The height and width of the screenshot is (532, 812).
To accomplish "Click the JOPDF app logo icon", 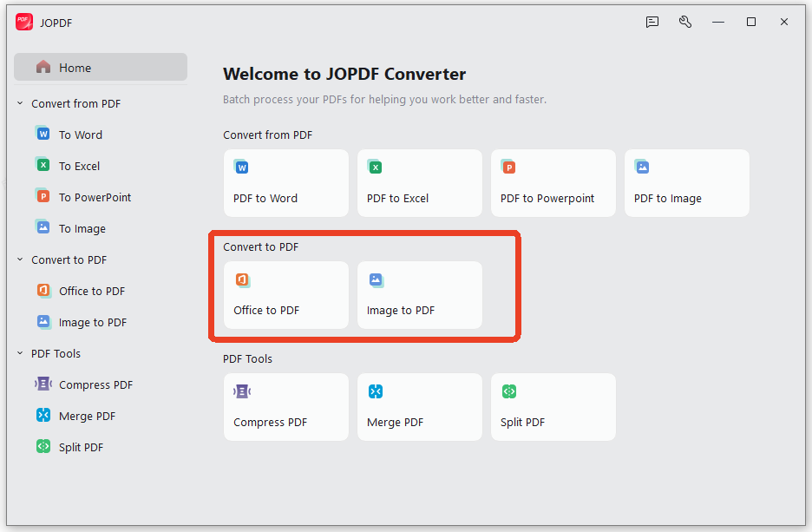I will click(x=24, y=23).
